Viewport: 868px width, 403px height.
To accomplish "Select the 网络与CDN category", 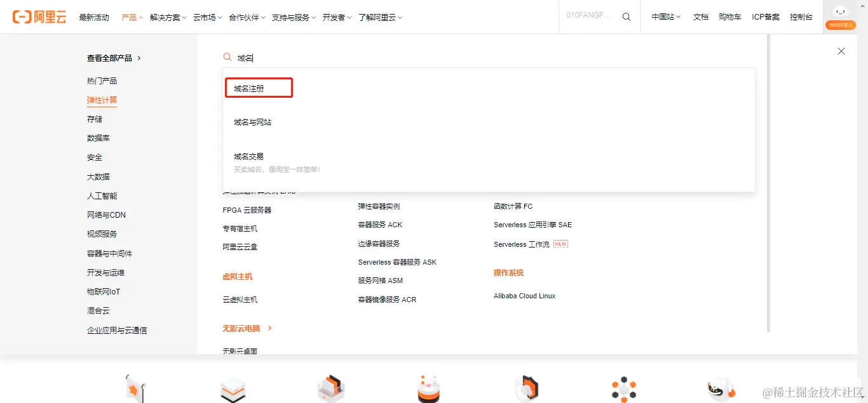I will pos(106,215).
